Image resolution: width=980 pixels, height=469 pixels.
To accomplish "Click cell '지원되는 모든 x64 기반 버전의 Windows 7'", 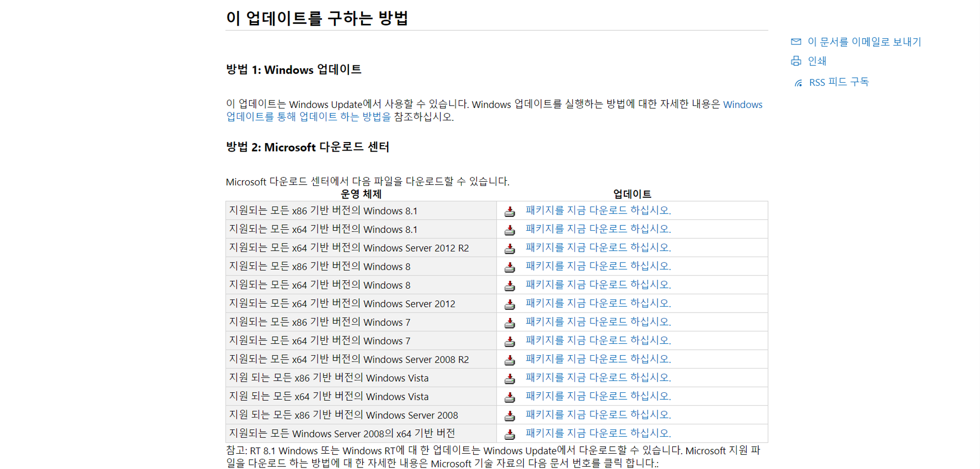I will click(361, 341).
